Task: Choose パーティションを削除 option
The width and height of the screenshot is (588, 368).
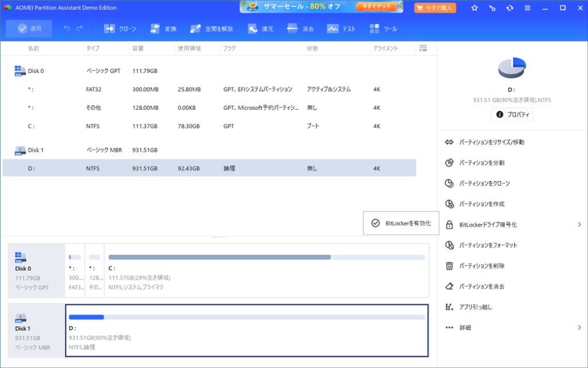Action: pyautogui.click(x=482, y=266)
